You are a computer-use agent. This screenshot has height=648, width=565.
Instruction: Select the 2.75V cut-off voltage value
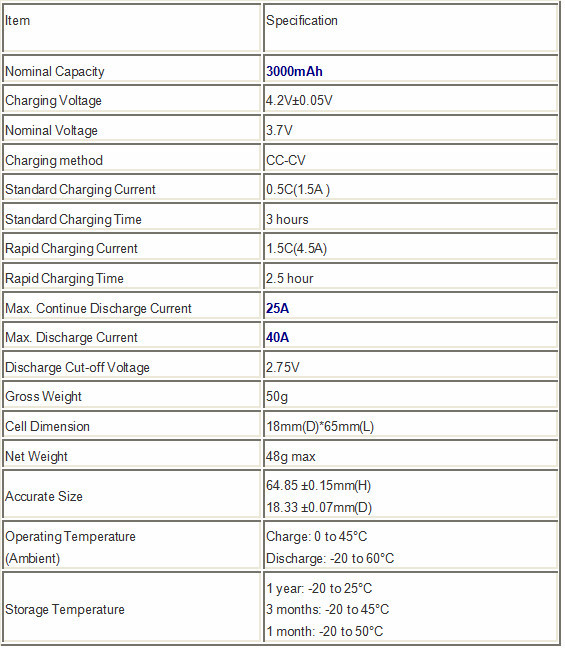pyautogui.click(x=282, y=367)
